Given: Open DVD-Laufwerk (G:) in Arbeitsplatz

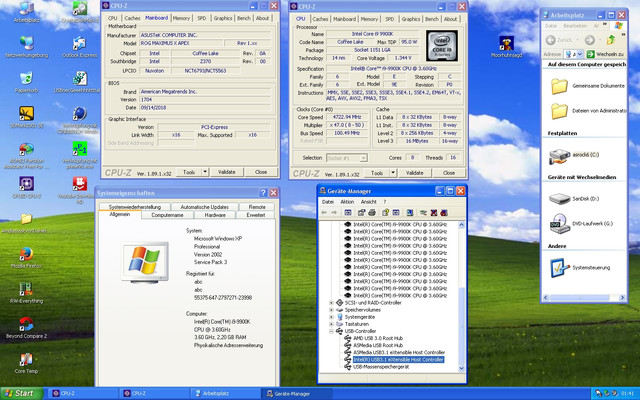Looking at the screenshot, I should coord(581,224).
